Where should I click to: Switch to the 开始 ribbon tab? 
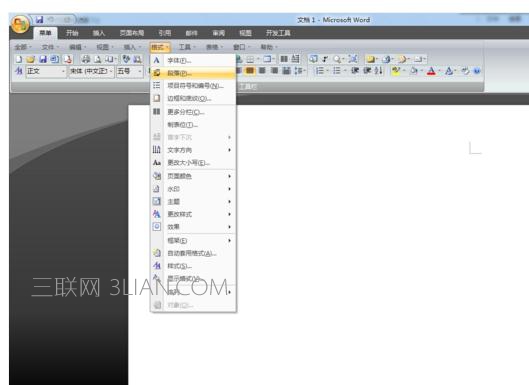(x=72, y=33)
